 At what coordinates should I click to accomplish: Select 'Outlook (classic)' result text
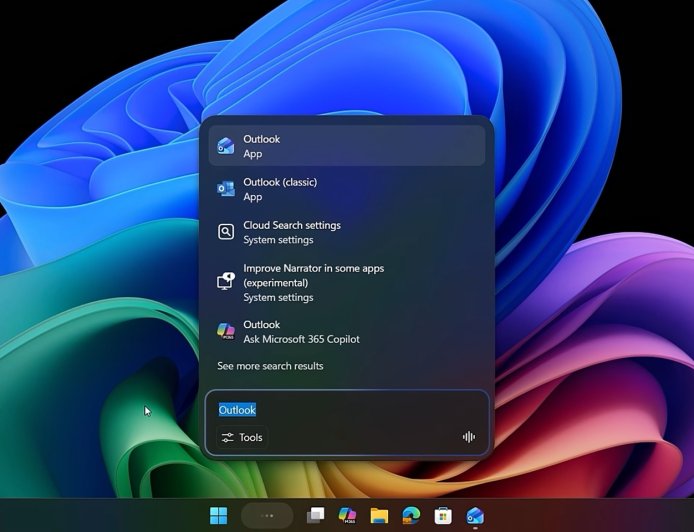(x=280, y=182)
